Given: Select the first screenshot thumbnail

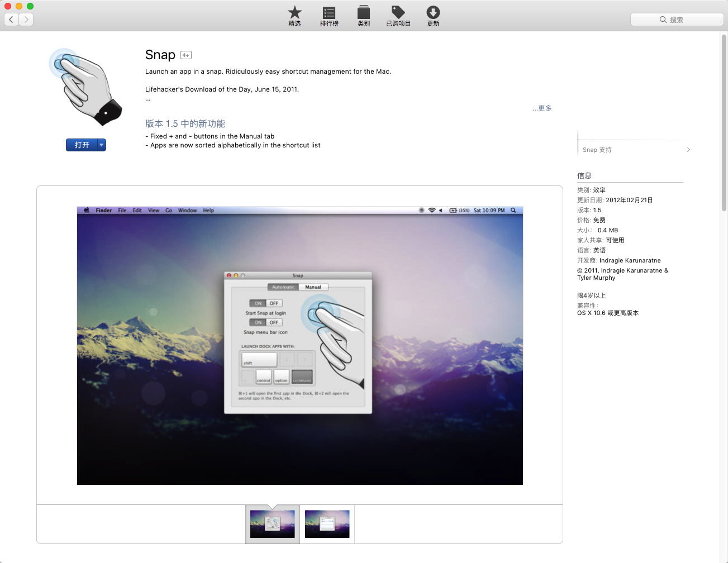Looking at the screenshot, I should click(x=273, y=524).
